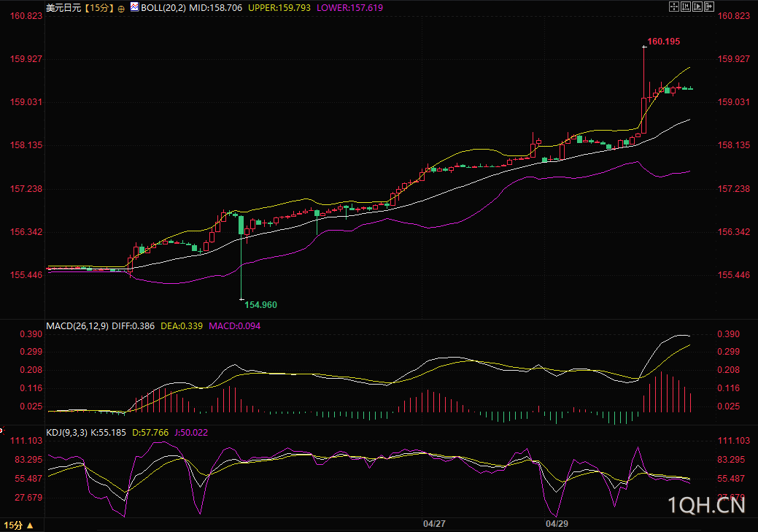Click the right axis value 158.135
The height and width of the screenshot is (532, 758).
coord(734,145)
